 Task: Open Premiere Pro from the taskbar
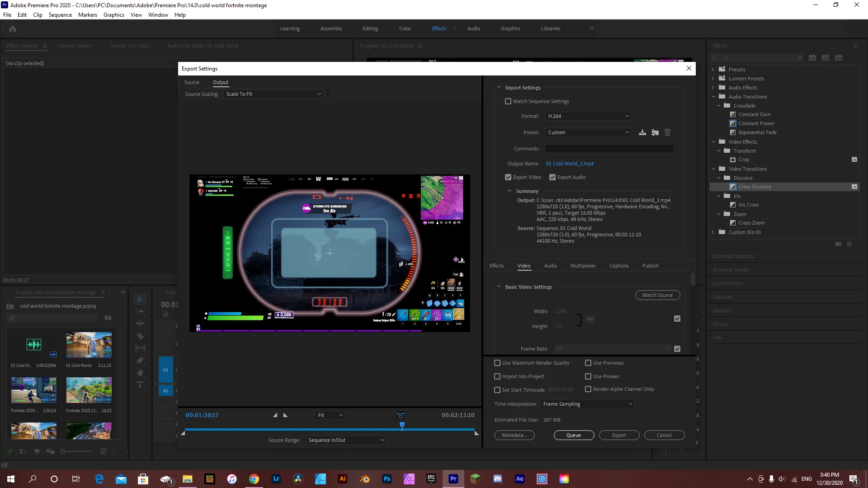tap(453, 479)
